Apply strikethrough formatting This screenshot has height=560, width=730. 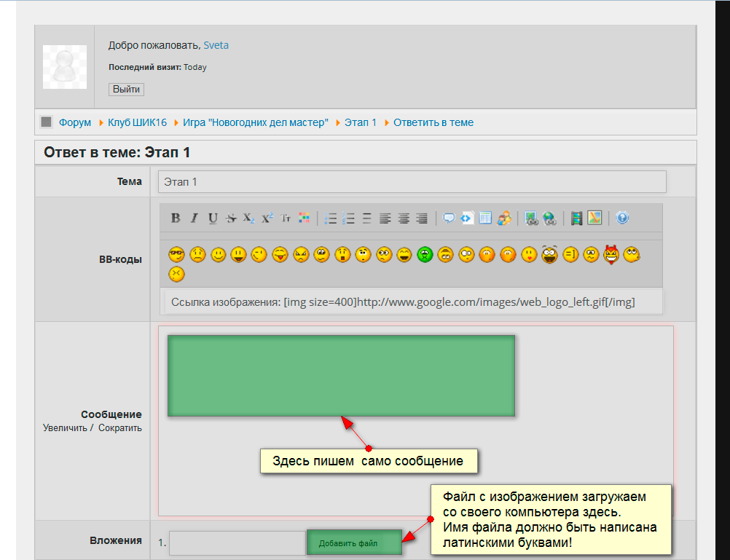[231, 218]
